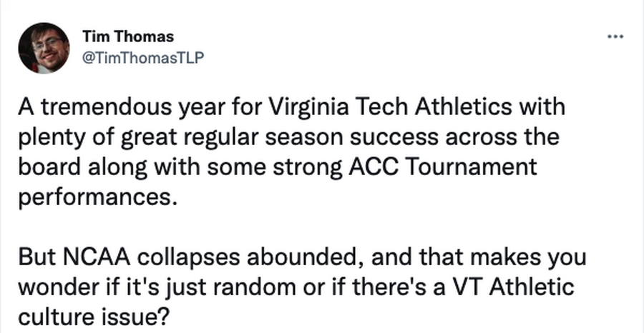Image resolution: width=644 pixels, height=333 pixels.
Task: Click the tweet's first paragraph text
Action: tap(292, 152)
